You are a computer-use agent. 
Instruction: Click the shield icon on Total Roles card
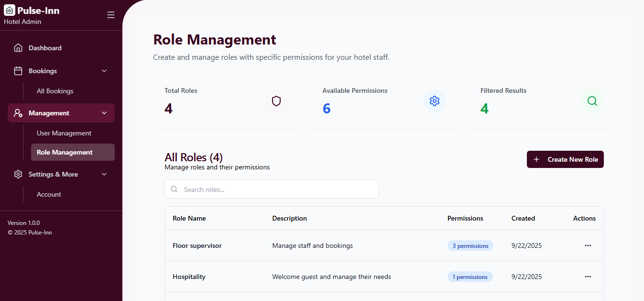click(276, 101)
